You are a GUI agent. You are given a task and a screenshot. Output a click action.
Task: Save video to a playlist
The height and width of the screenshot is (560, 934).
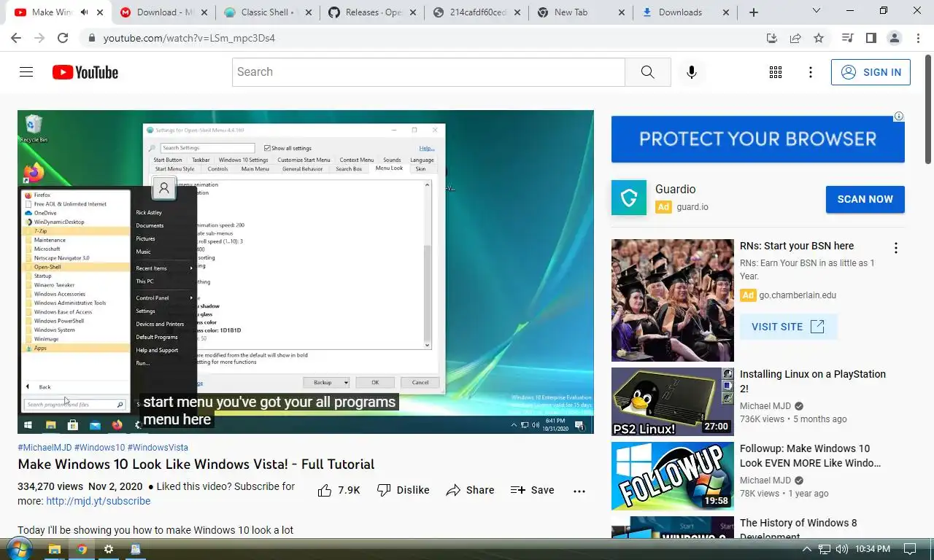click(532, 491)
